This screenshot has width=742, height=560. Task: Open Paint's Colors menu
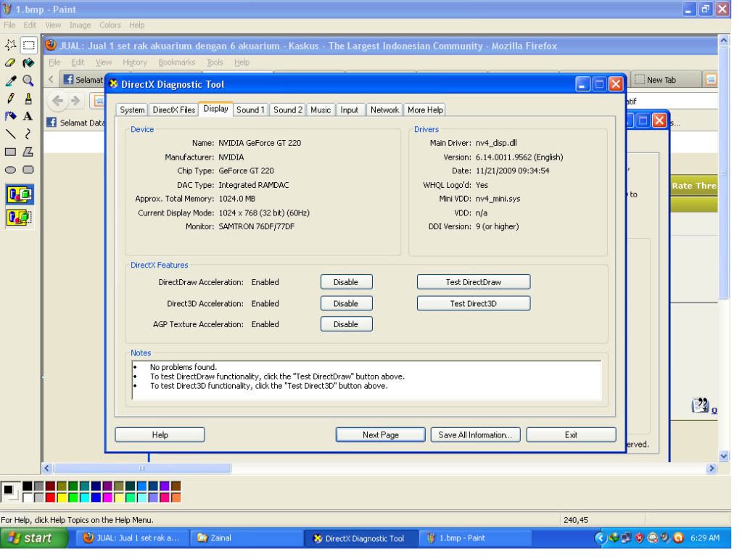(x=110, y=25)
